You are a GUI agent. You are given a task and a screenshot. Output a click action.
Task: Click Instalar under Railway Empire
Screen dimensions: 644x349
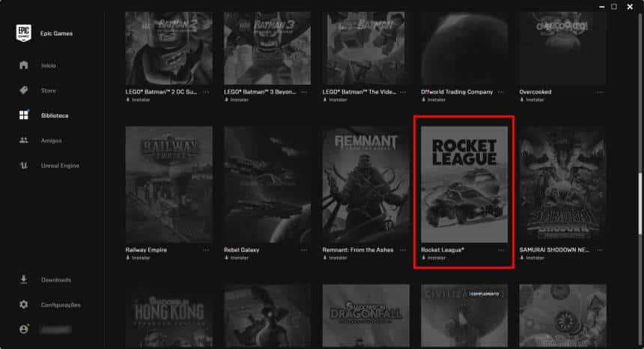coord(138,258)
